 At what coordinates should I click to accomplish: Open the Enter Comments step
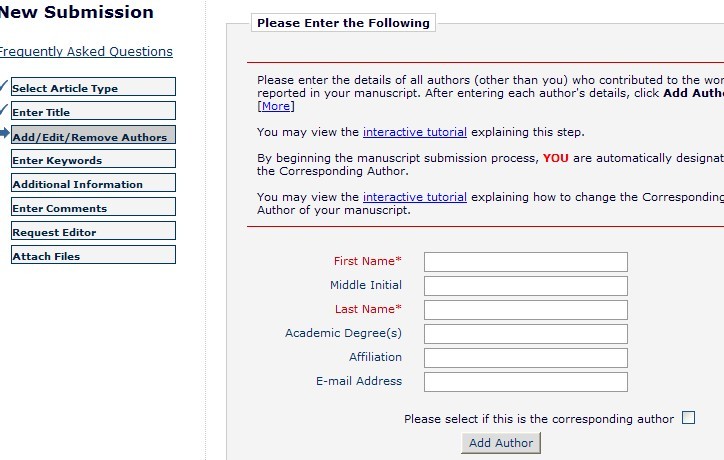[x=93, y=208]
